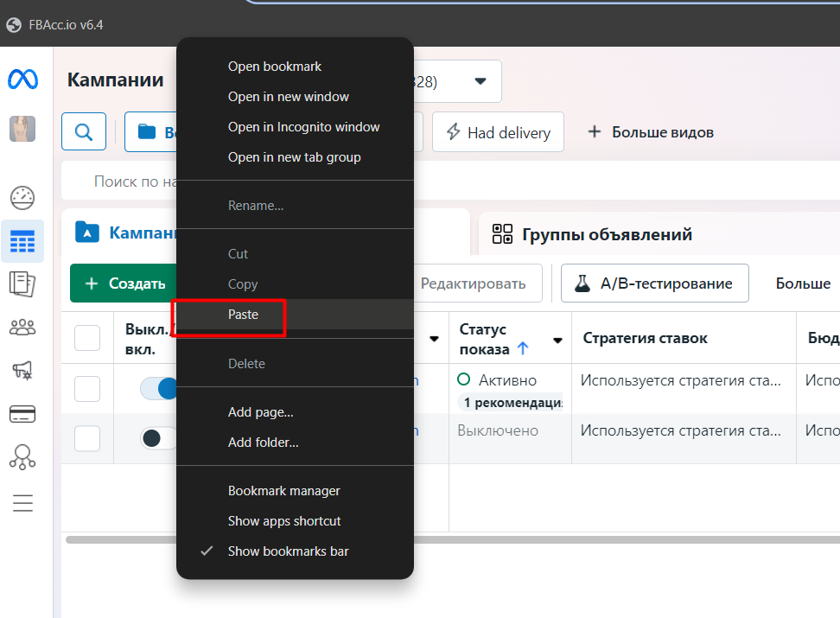Open Billing via the credit card icon
Screen dimensions: 840x618
tap(22, 414)
